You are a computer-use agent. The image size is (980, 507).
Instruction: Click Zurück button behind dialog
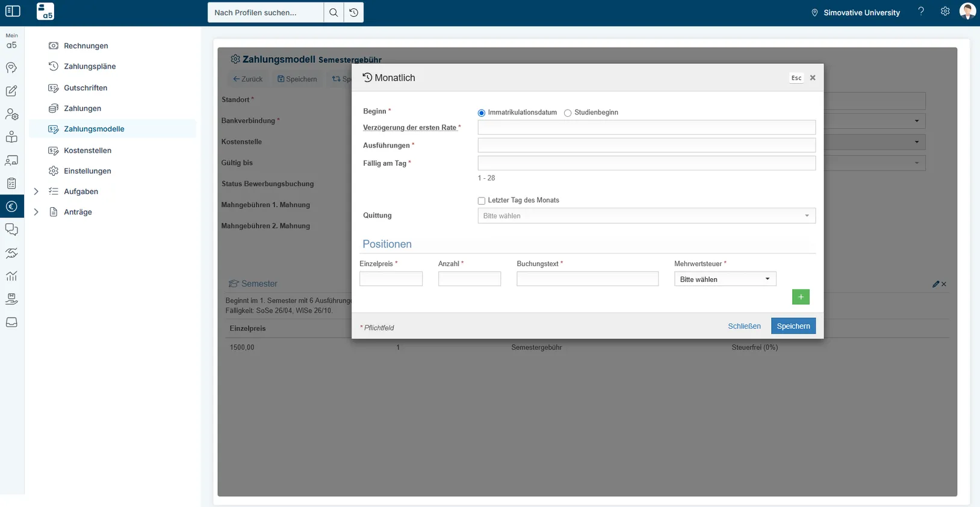pos(248,79)
